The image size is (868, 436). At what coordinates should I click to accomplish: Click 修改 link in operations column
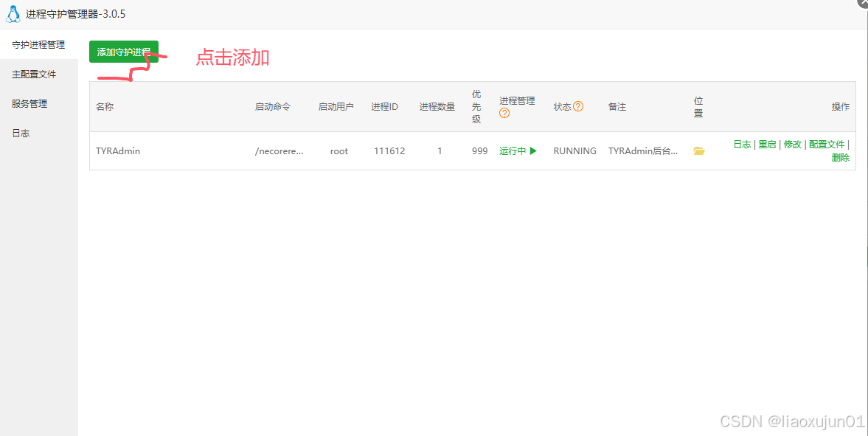click(792, 145)
